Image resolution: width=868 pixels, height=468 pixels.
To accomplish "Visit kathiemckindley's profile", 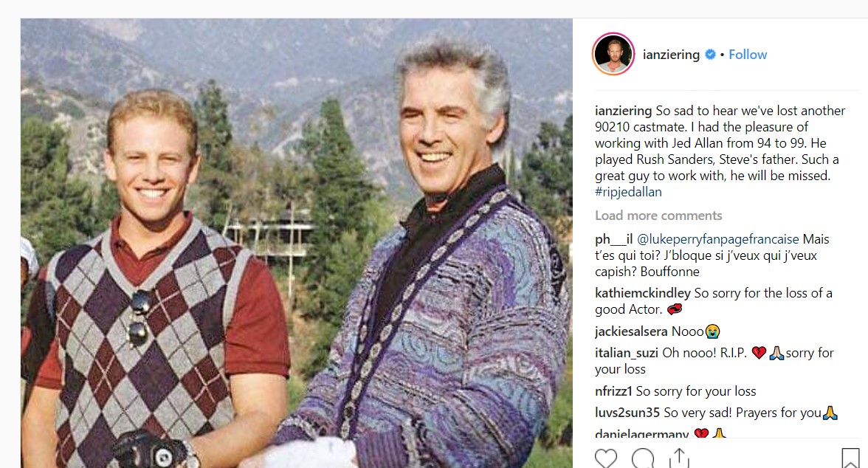I will (x=643, y=293).
